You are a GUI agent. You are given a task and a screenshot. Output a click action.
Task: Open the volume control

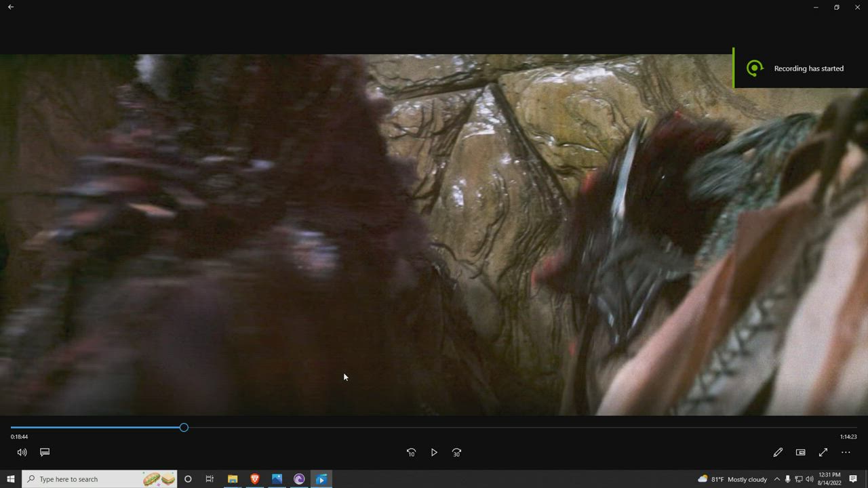pyautogui.click(x=22, y=452)
